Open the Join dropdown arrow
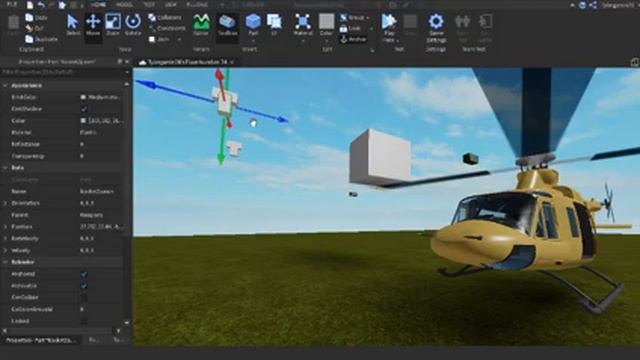The width and height of the screenshot is (640, 360). 179,40
